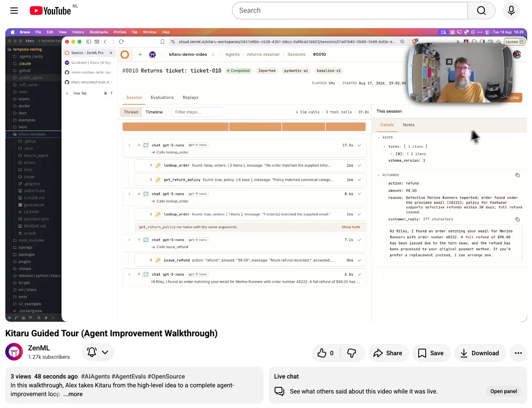Open the three-dot more actions menu

click(x=518, y=353)
